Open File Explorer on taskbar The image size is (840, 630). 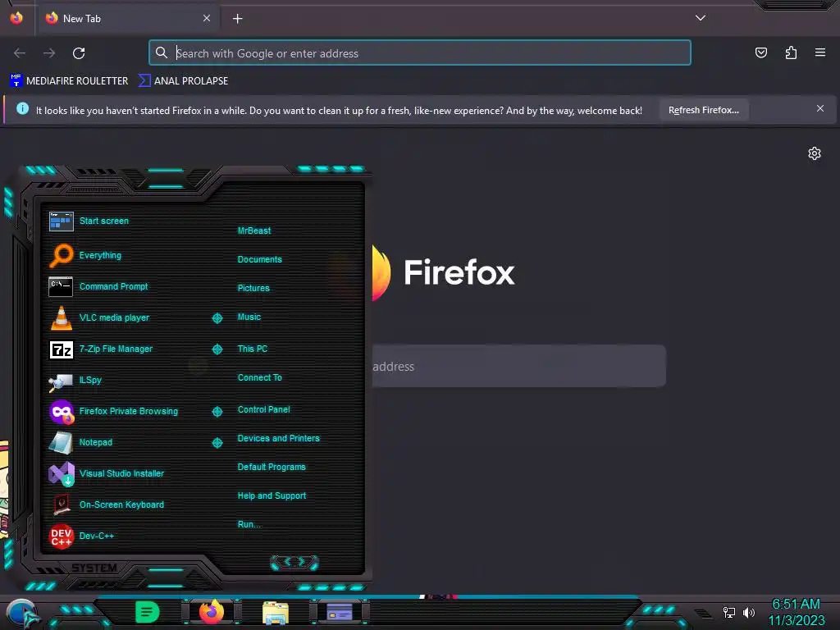(x=276, y=612)
